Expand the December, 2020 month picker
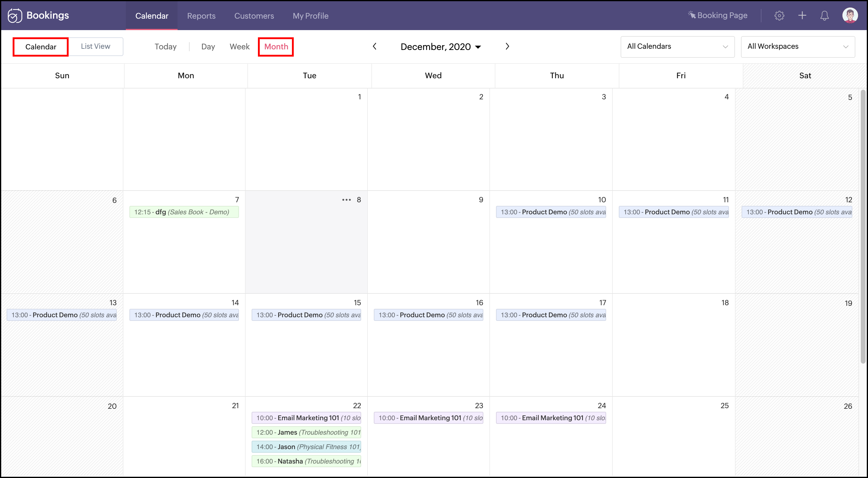The width and height of the screenshot is (868, 478). pos(440,47)
